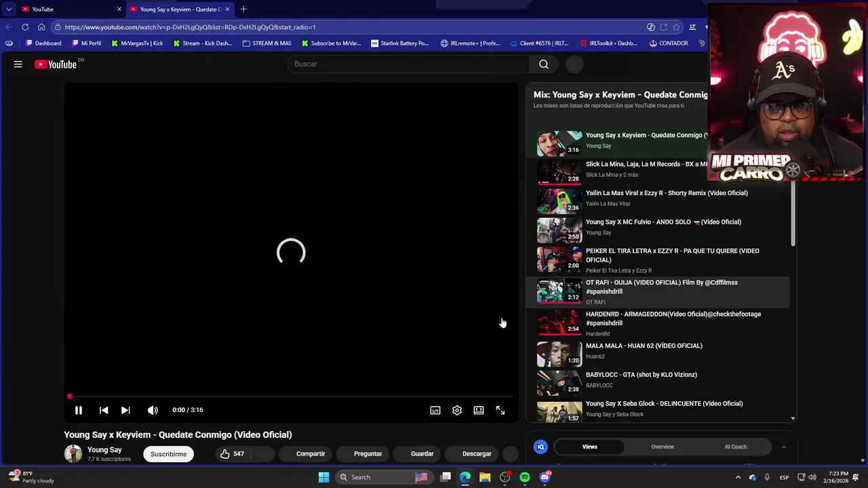
Task: Like the video with 547 likes
Action: tap(232, 454)
